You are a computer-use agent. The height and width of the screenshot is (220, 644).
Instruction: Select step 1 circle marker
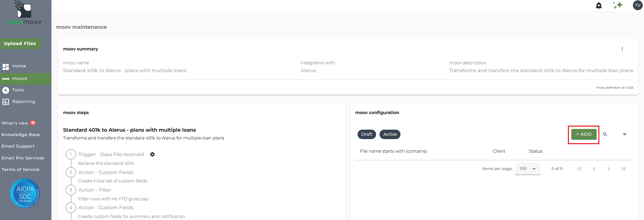71,154
